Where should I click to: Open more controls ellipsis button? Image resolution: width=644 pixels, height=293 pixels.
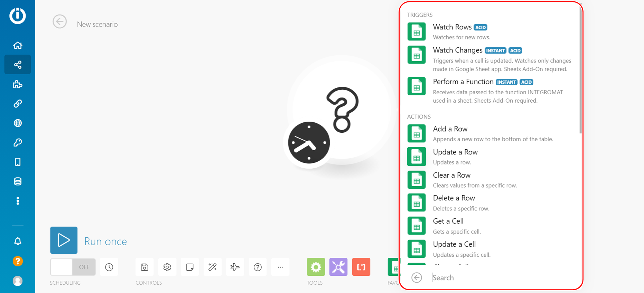(x=280, y=267)
